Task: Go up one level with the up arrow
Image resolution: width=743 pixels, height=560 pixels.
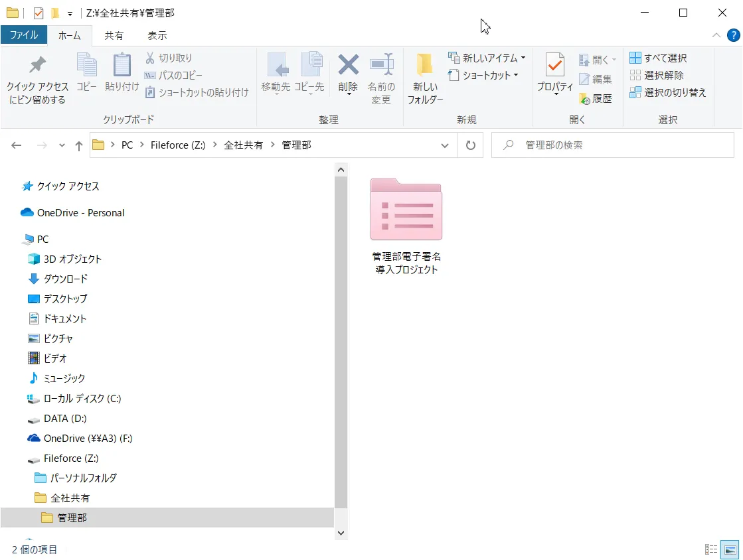Action: point(79,145)
